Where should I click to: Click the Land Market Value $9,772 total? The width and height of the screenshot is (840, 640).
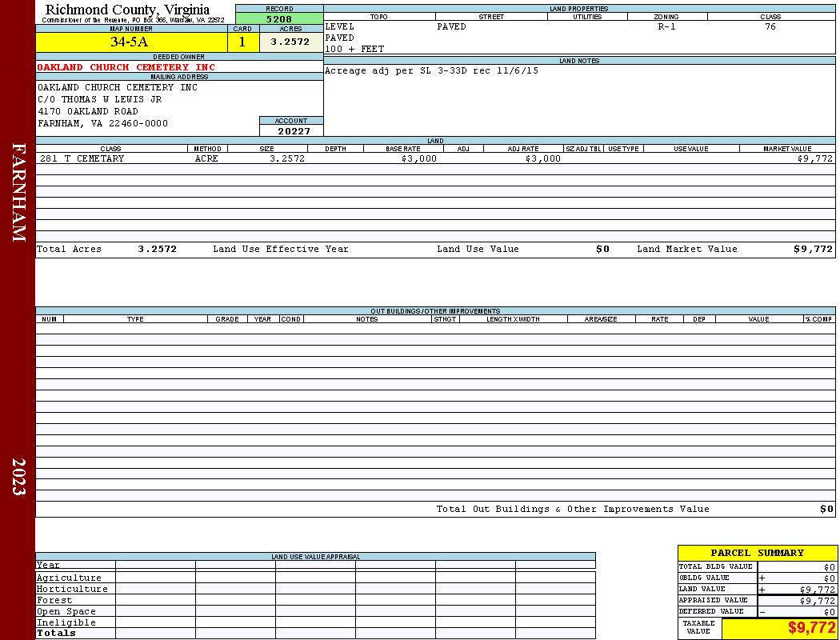pos(814,249)
